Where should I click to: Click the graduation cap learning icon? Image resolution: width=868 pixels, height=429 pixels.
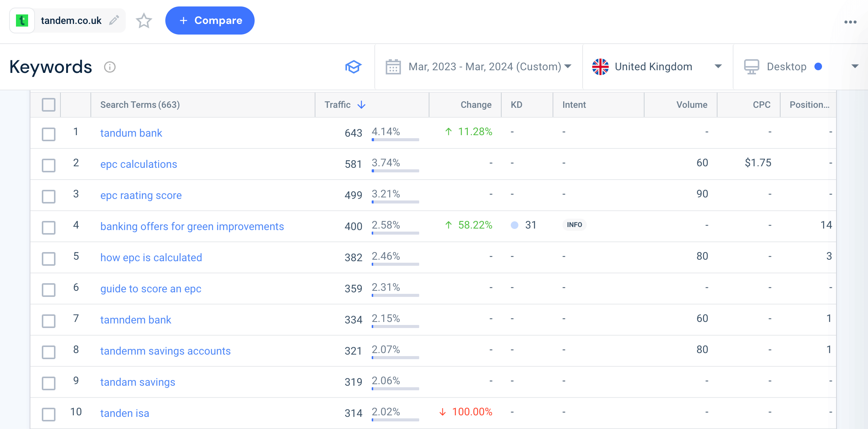[353, 66]
